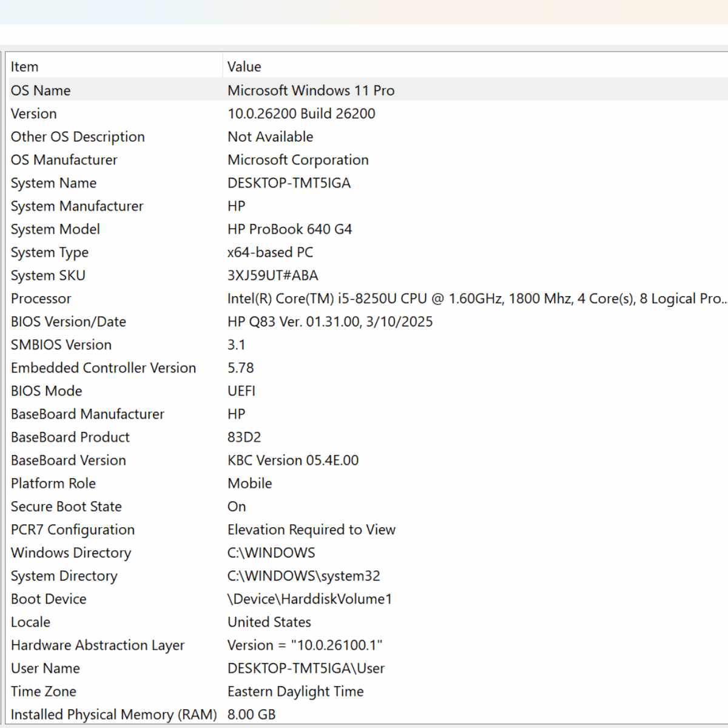Image resolution: width=728 pixels, height=728 pixels.
Task: Select SMBIOS Version row label
Action: 61,344
